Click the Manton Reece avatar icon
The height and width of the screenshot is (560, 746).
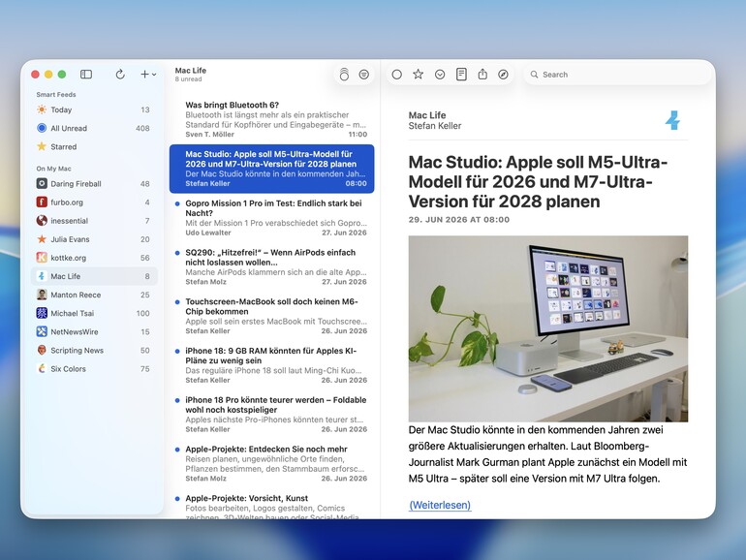42,295
